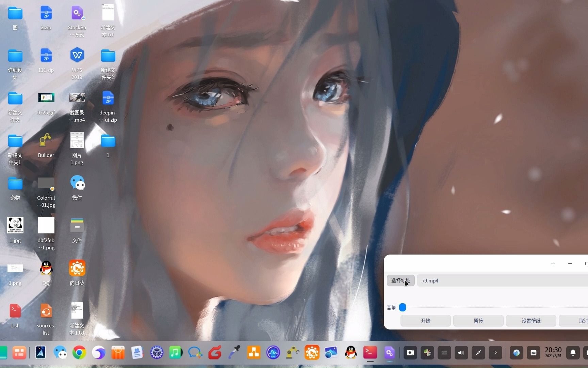Select the 111.zip desktop file

[x=46, y=60]
